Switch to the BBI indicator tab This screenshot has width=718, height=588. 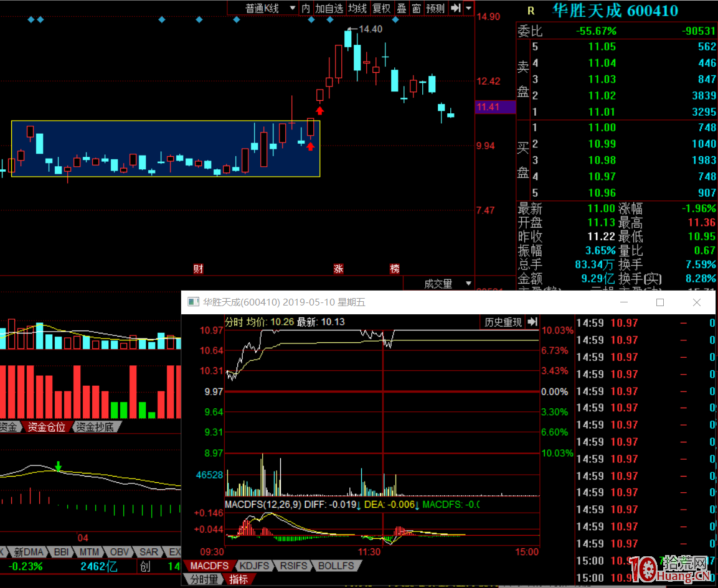(x=61, y=552)
